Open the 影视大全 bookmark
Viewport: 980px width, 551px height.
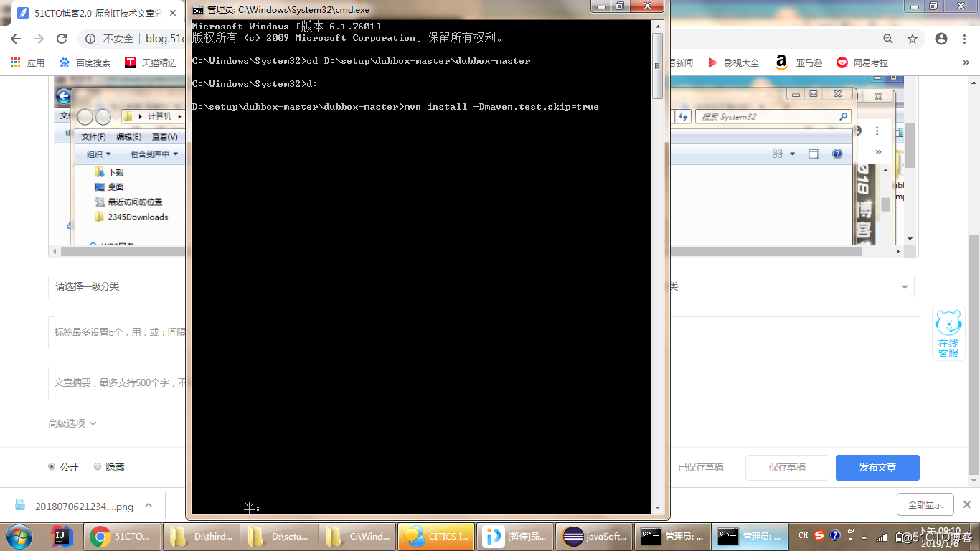click(x=733, y=62)
